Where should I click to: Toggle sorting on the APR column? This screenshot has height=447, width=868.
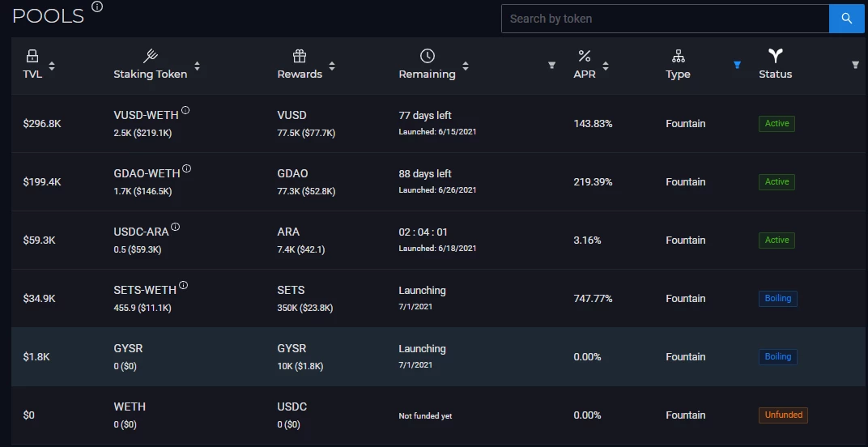(x=606, y=66)
